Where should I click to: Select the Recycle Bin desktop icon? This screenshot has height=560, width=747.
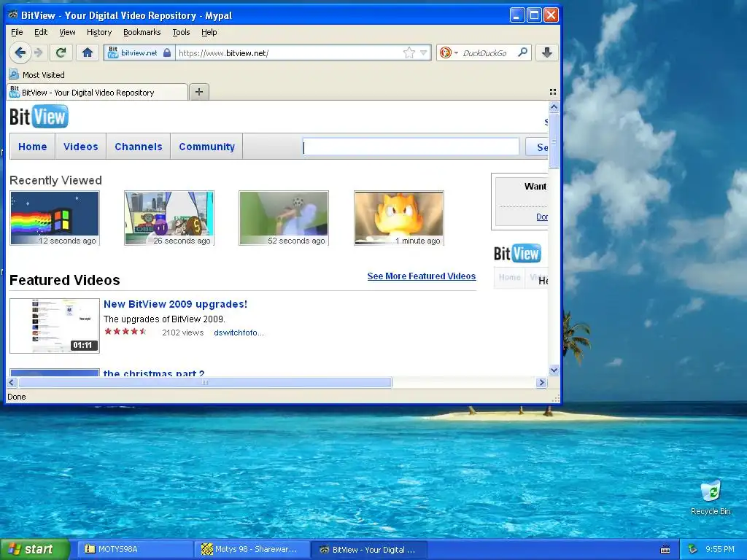[711, 497]
